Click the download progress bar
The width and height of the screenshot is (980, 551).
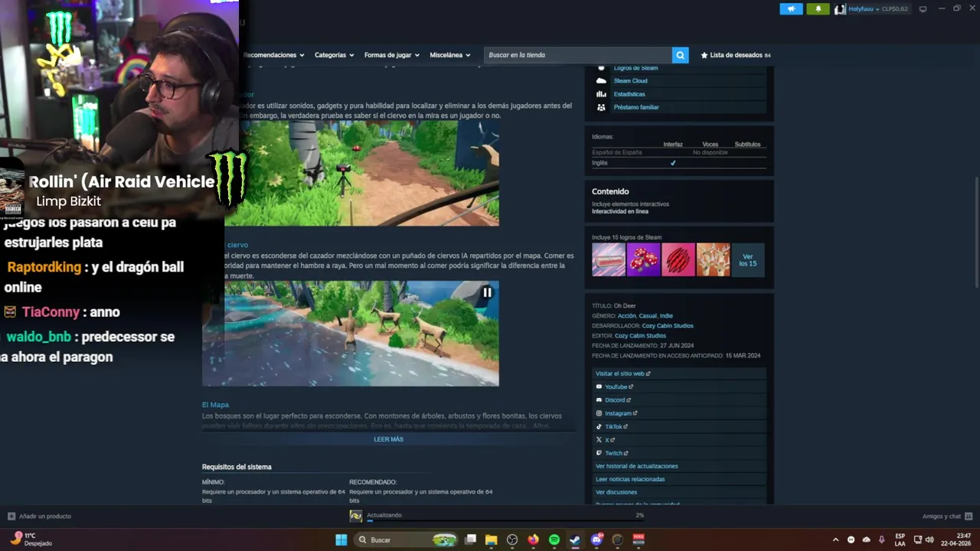click(x=505, y=520)
